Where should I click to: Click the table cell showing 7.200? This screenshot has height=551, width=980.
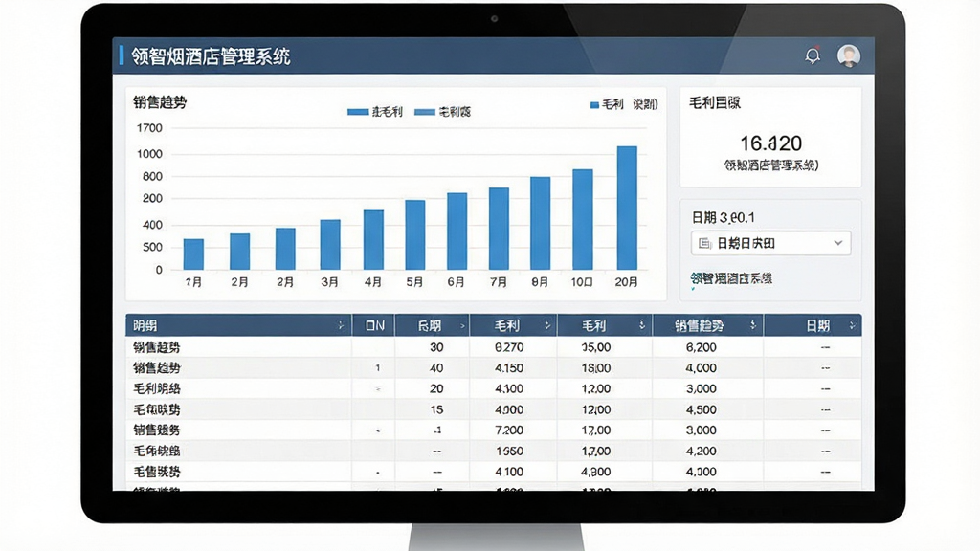pos(509,430)
